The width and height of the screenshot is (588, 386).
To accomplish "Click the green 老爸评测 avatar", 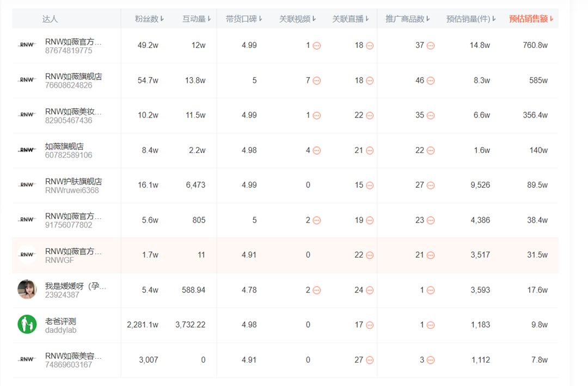I will click(x=27, y=324).
